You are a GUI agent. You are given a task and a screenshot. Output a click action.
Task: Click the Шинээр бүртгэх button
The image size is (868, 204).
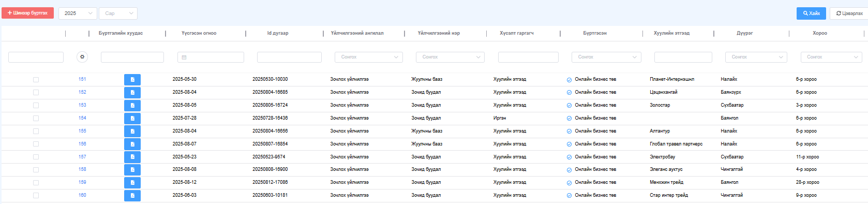coord(28,13)
